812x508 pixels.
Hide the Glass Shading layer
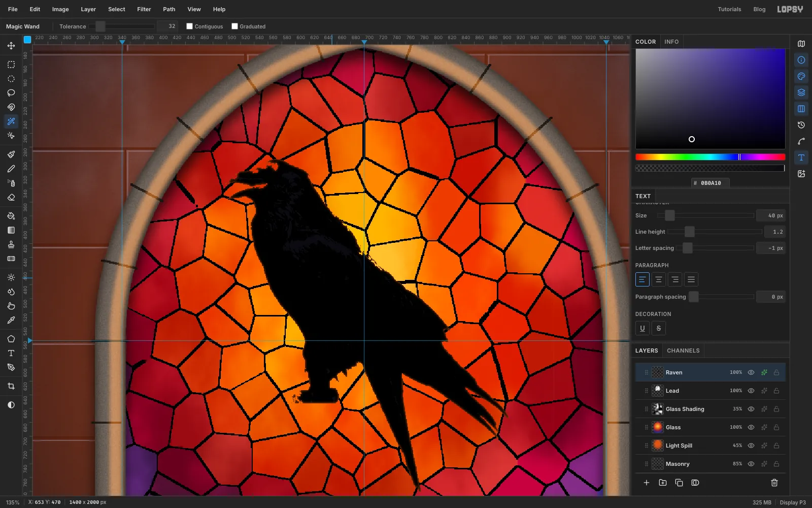tap(751, 409)
